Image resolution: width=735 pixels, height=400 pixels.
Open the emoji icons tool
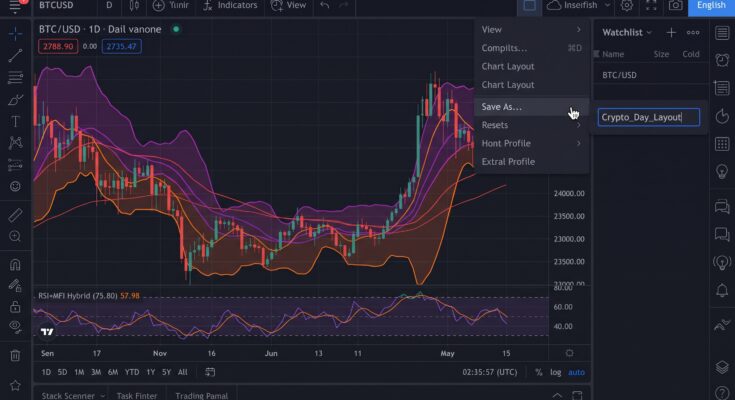15,186
